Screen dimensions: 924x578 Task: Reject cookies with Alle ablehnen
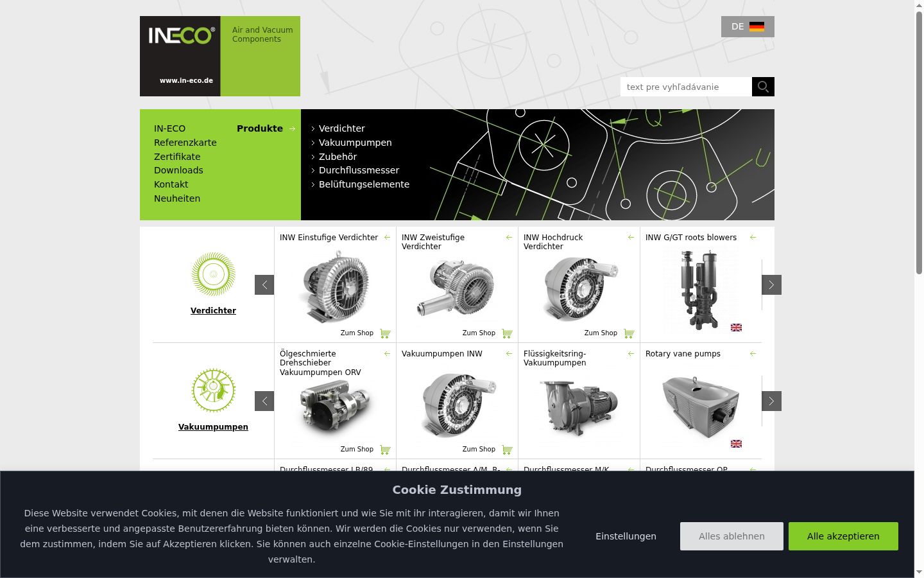point(732,536)
